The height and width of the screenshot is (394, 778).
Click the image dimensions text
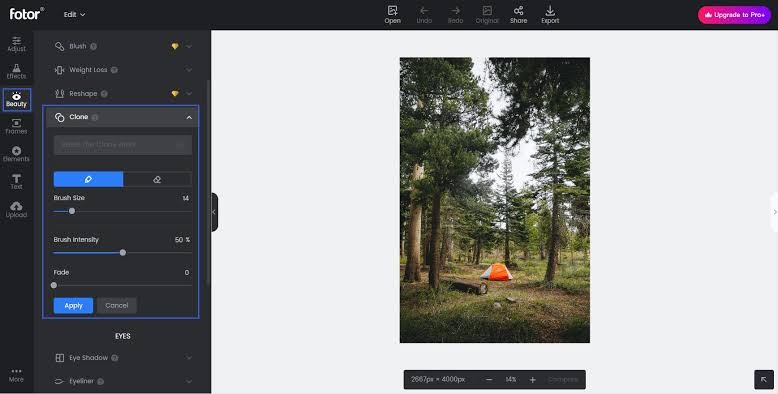[x=438, y=380]
